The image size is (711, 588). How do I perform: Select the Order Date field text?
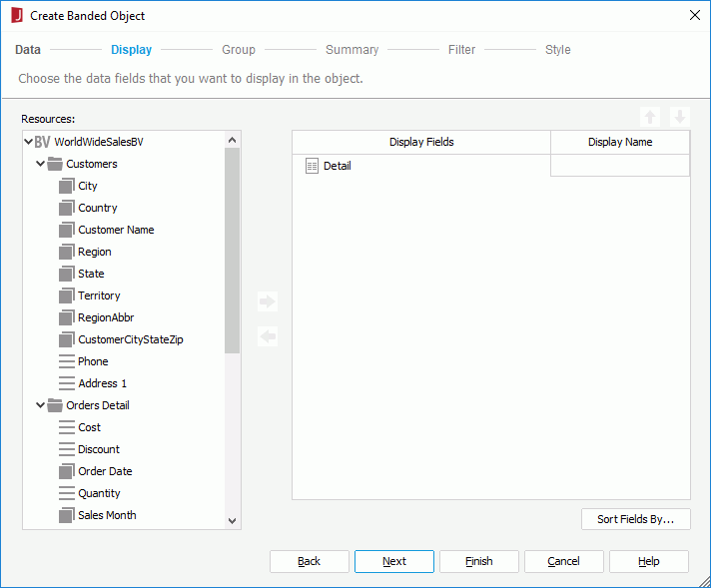pos(105,471)
